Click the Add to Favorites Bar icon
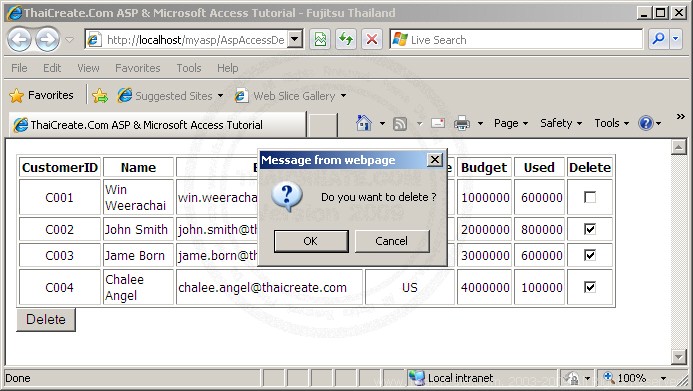The height and width of the screenshot is (391, 693). coord(100,95)
